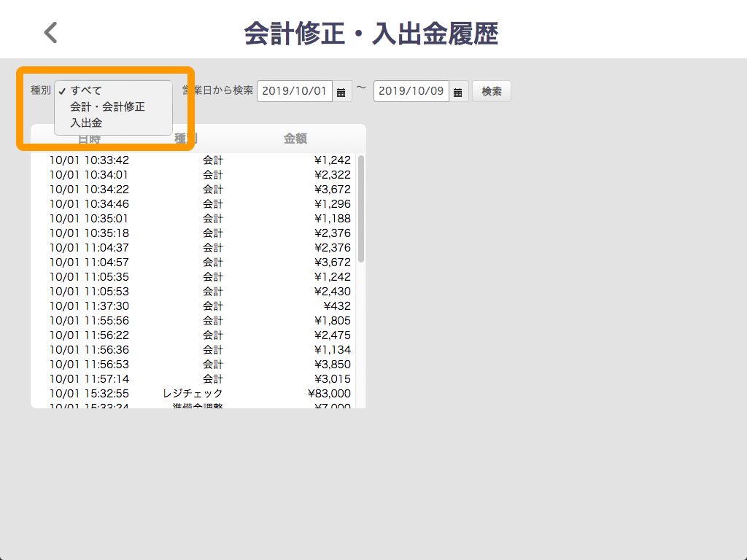Select row 10/01 11:56:22
Screen dimensions: 747x560
click(x=193, y=335)
